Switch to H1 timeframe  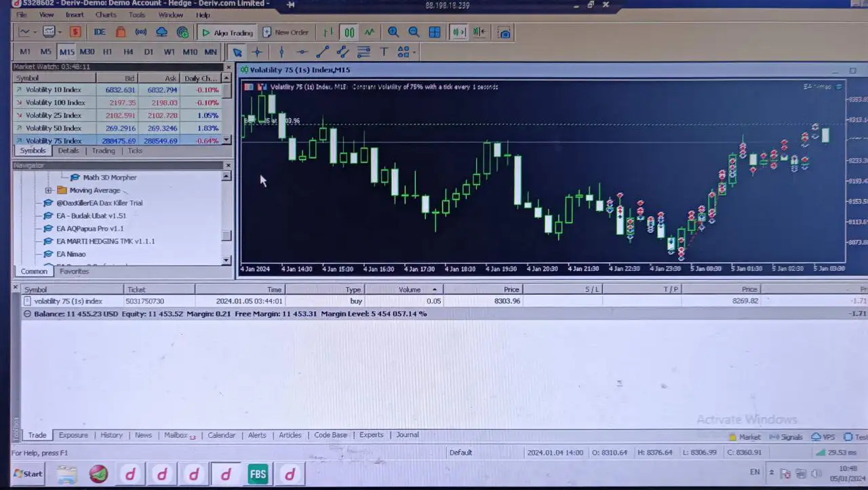pos(107,52)
